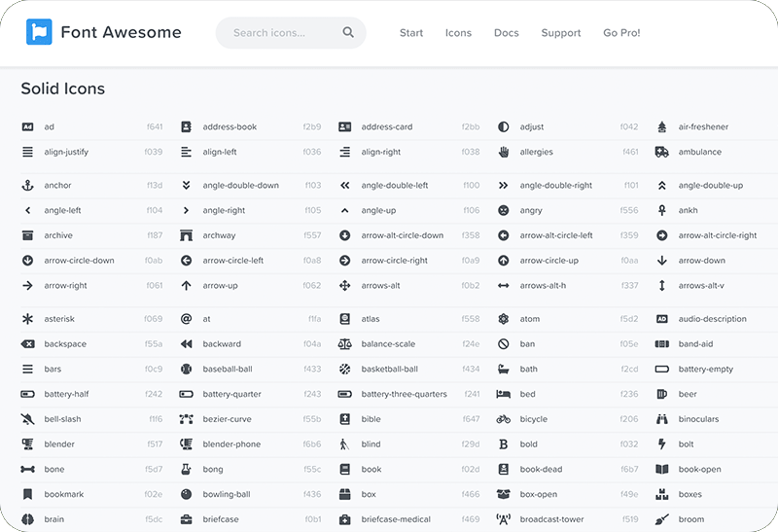Select the binoculars icon
Screen dimensions: 778x532
pyautogui.click(x=662, y=419)
